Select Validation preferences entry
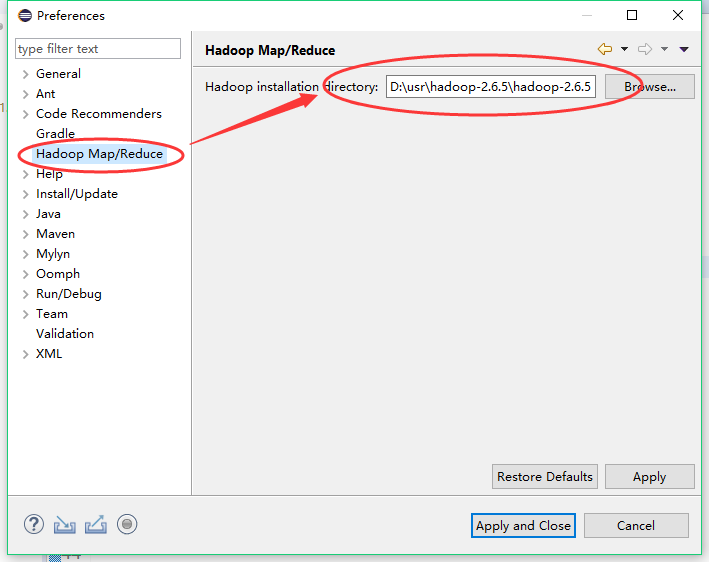Screen dimensions: 709x562 click(65, 334)
